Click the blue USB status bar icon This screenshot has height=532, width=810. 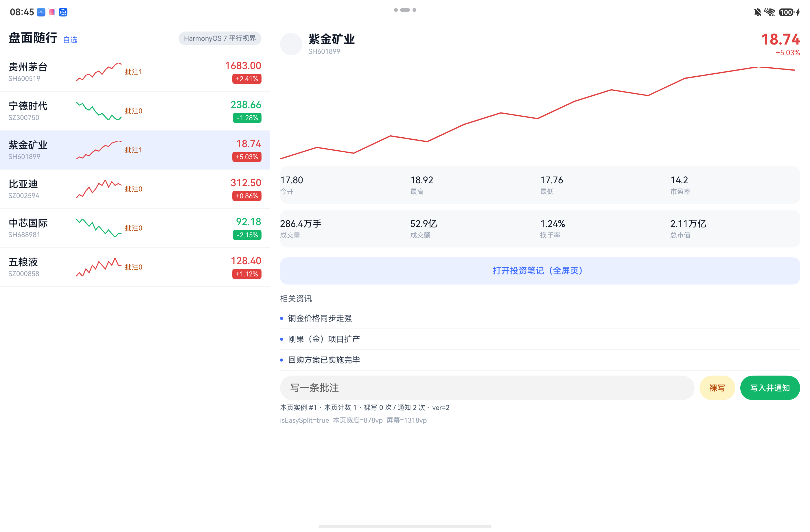(41, 12)
